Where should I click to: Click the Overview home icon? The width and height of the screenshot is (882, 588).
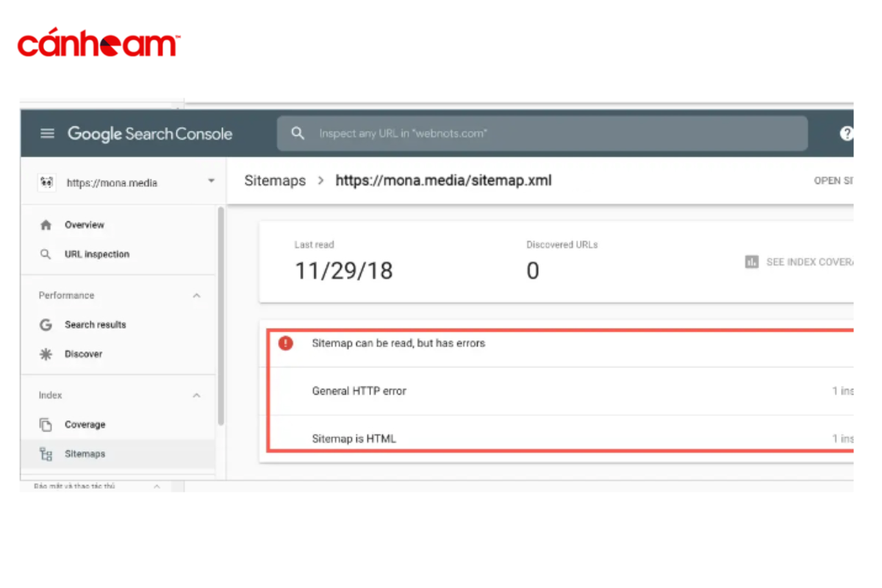[46, 225]
